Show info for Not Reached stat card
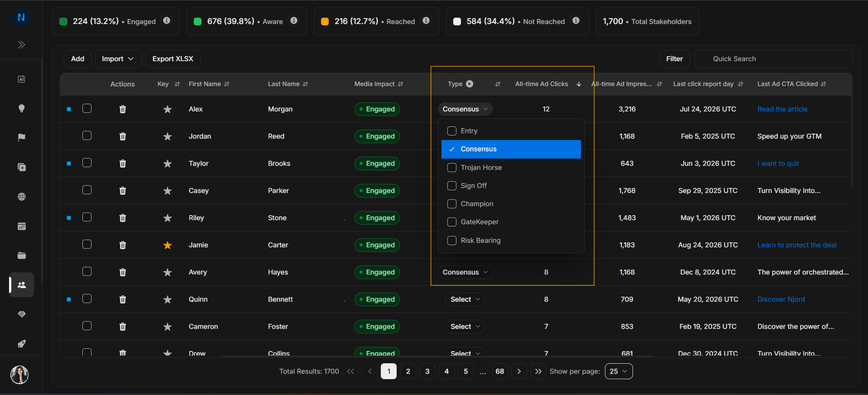868x395 pixels. click(576, 20)
